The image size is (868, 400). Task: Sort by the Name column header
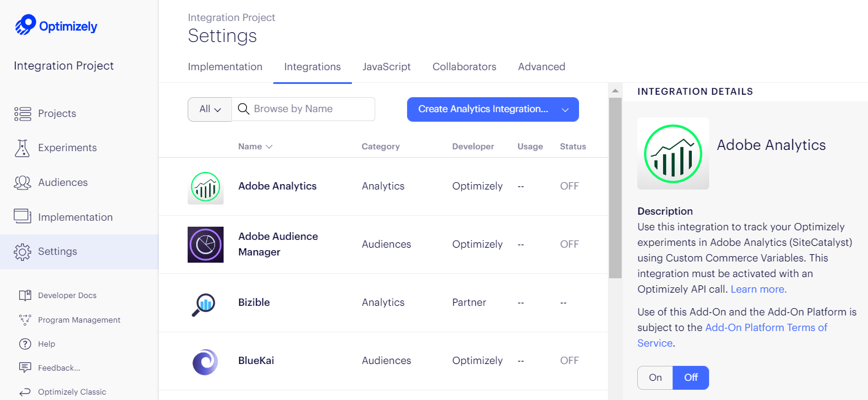coord(255,146)
